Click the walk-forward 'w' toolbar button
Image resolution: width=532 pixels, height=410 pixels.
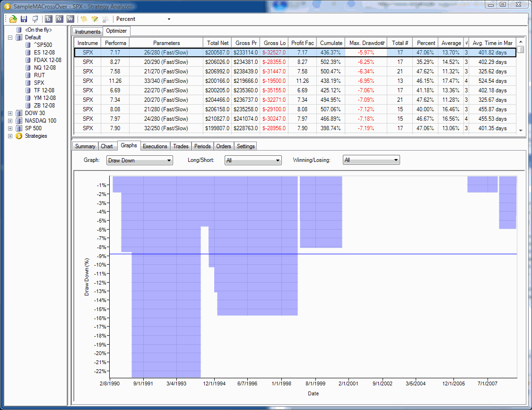pos(70,19)
